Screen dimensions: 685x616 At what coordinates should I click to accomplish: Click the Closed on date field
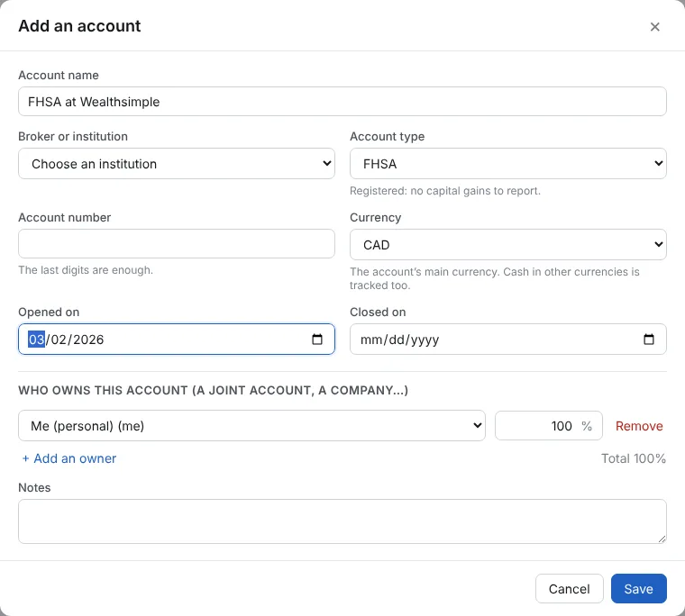508,340
